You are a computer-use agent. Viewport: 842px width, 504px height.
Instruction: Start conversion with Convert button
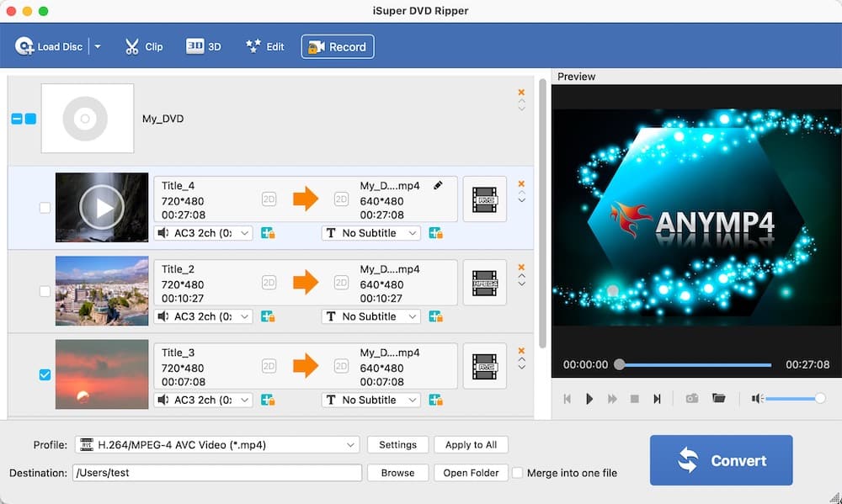coord(722,460)
